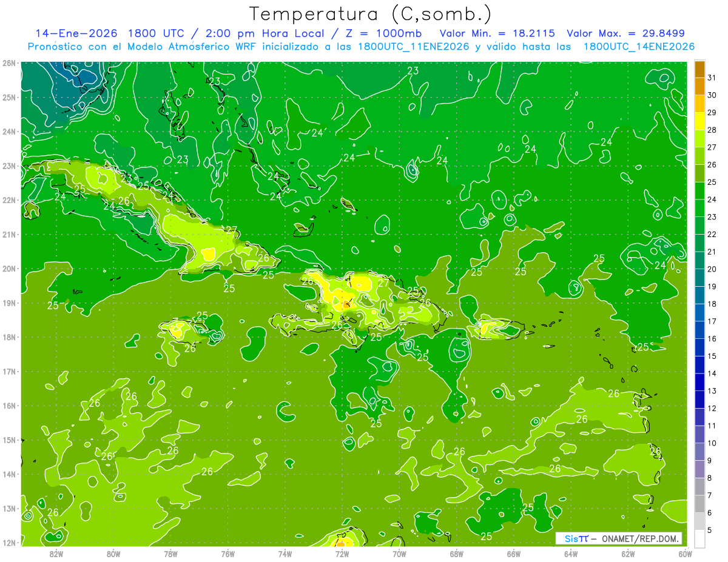Image resolution: width=728 pixels, height=562 pixels.
Task: Pick the yellow swatch between 28 and 29
Action: coord(700,121)
